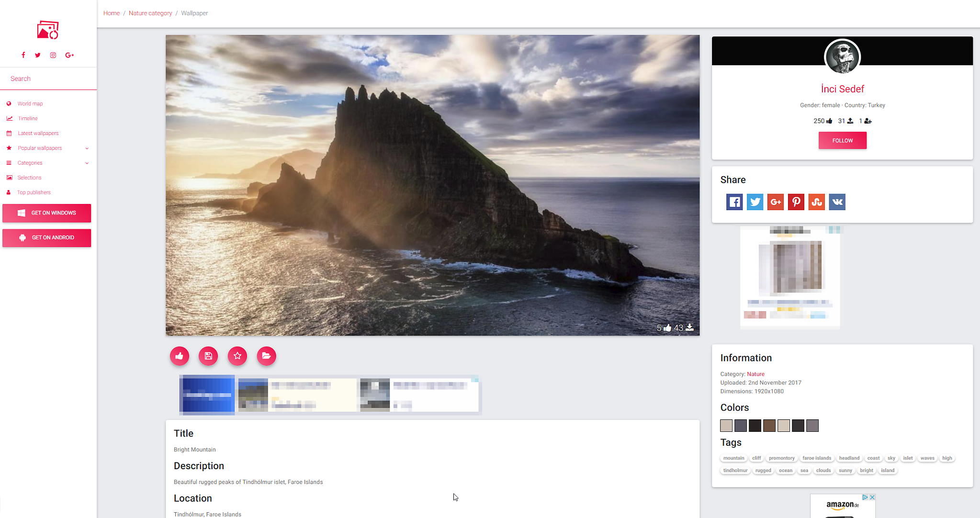This screenshot has width=980, height=518.
Task: Click the faroe islands tag
Action: (x=816, y=458)
